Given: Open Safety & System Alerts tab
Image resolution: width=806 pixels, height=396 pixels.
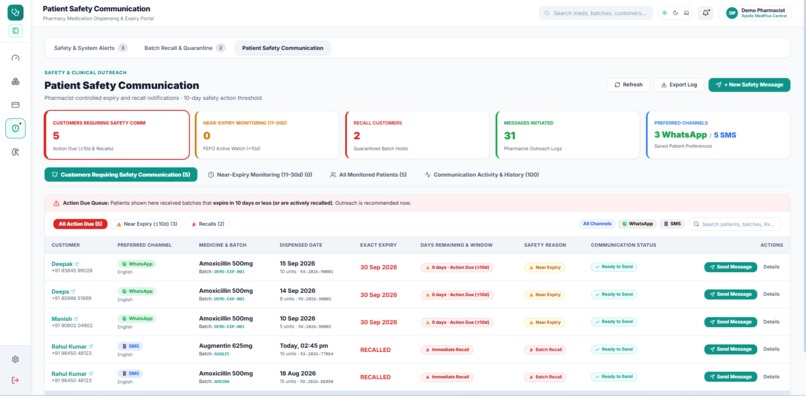Looking at the screenshot, I should pyautogui.click(x=90, y=48).
